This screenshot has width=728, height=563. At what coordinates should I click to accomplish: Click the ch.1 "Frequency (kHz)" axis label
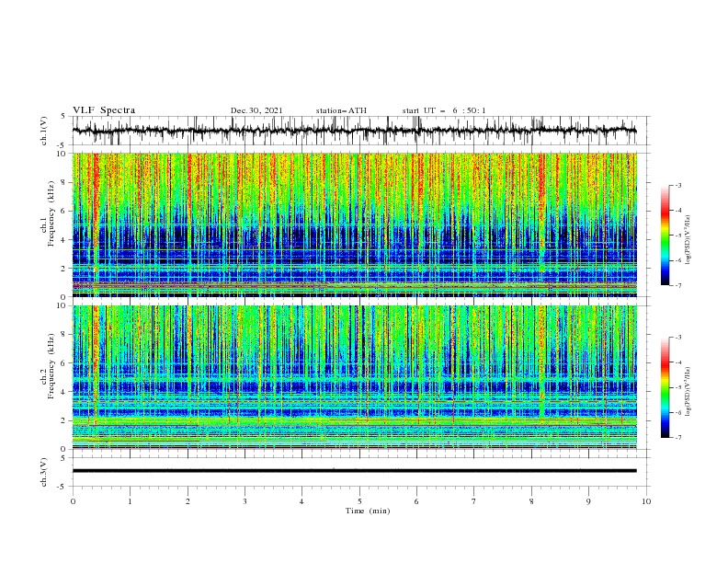(51, 214)
